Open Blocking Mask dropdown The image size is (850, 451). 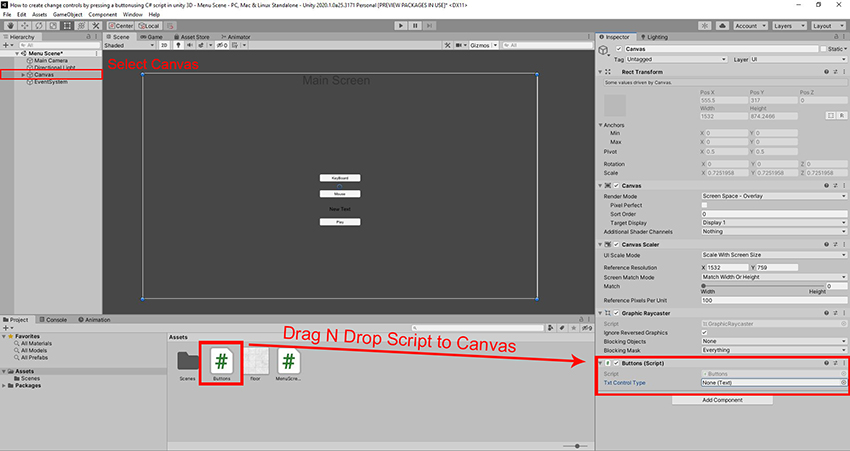tap(774, 350)
